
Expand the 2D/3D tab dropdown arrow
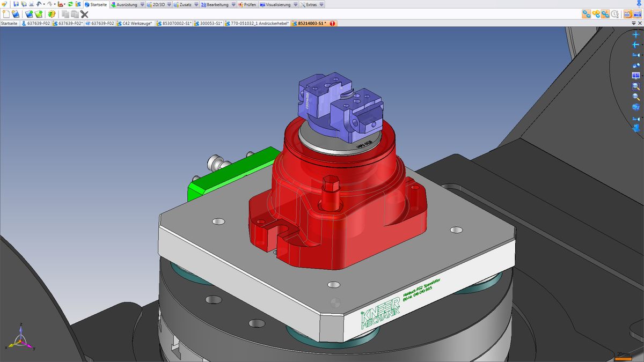170,4
